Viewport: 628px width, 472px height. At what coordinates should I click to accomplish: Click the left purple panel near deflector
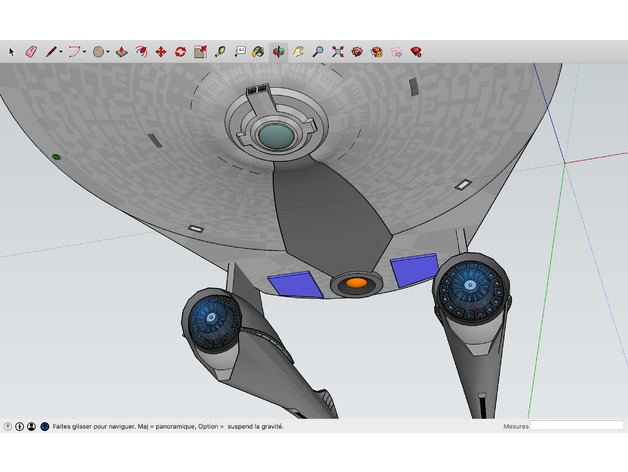296,284
